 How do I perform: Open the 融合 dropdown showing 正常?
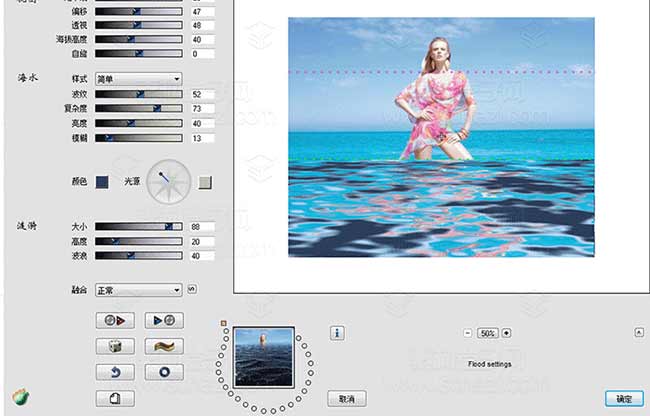coord(138,290)
